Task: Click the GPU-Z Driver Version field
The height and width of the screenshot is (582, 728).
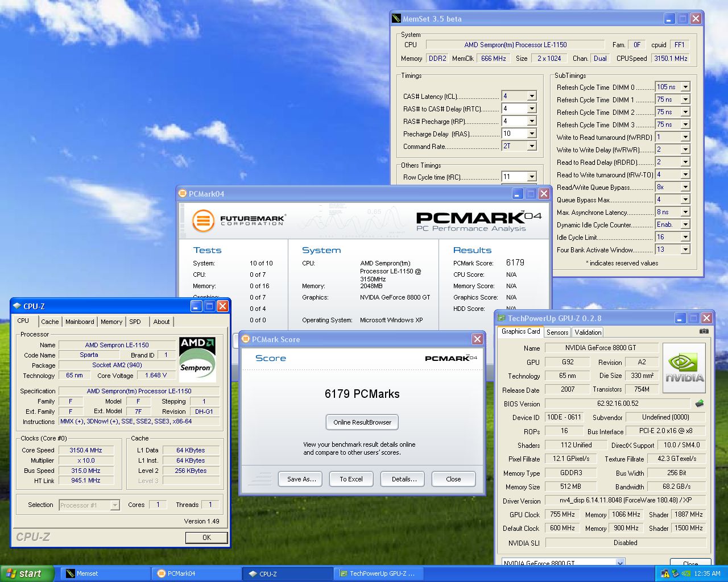Action: click(625, 501)
